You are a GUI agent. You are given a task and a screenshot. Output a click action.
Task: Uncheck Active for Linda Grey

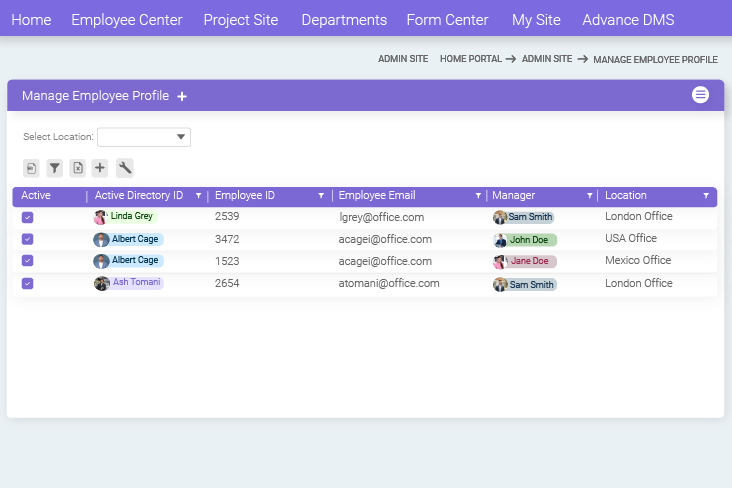28,217
